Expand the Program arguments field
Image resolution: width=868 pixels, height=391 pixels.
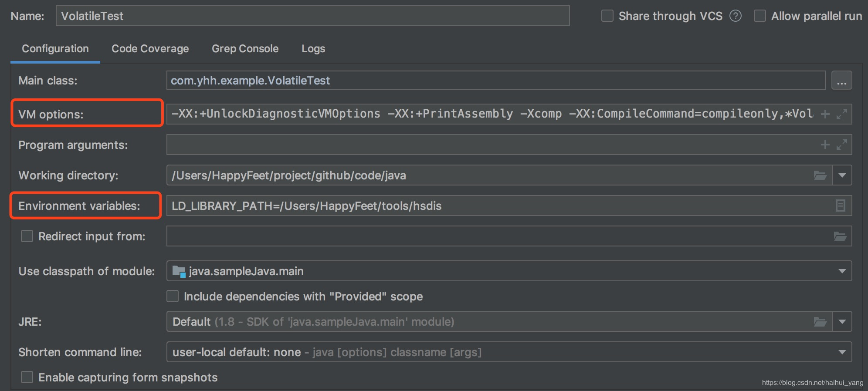point(842,145)
